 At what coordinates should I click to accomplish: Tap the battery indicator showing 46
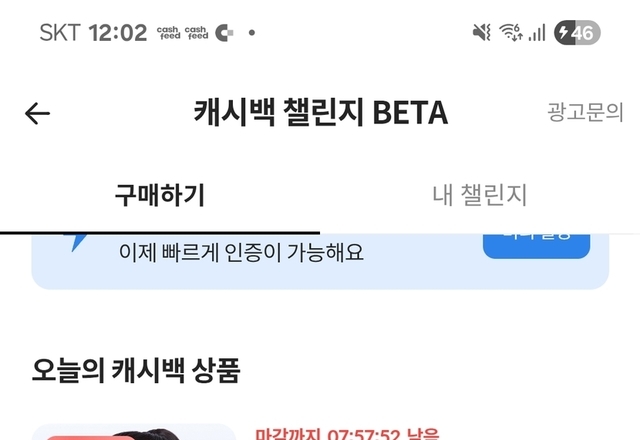tap(577, 32)
